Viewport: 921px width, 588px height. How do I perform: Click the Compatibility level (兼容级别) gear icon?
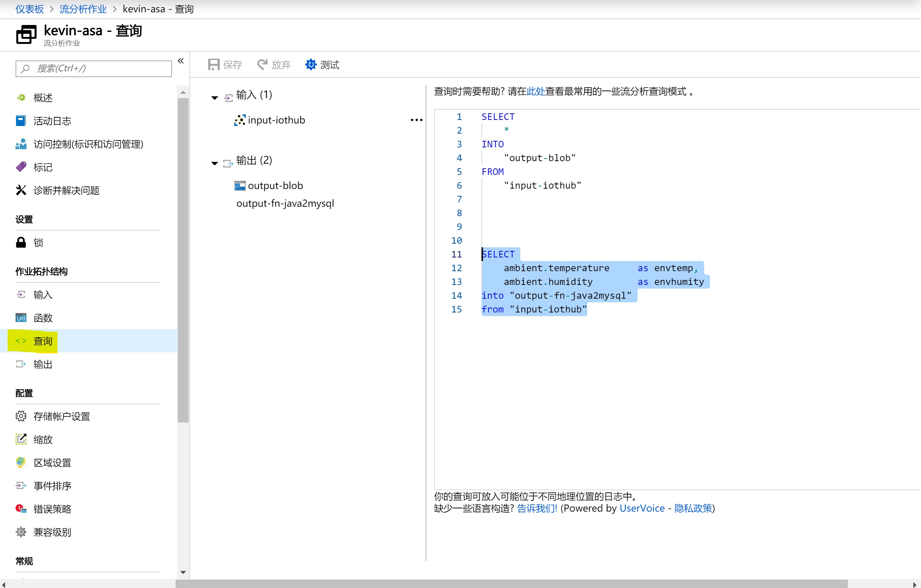[x=21, y=532]
